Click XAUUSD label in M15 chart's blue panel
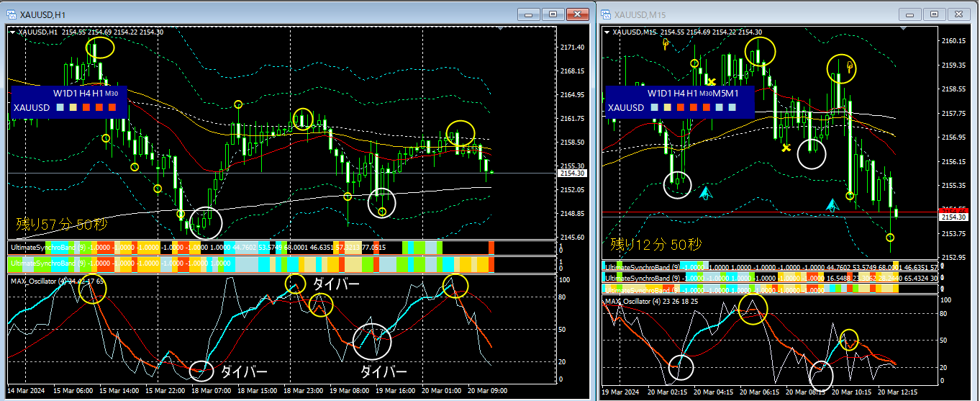This screenshot has width=980, height=401. (625, 107)
